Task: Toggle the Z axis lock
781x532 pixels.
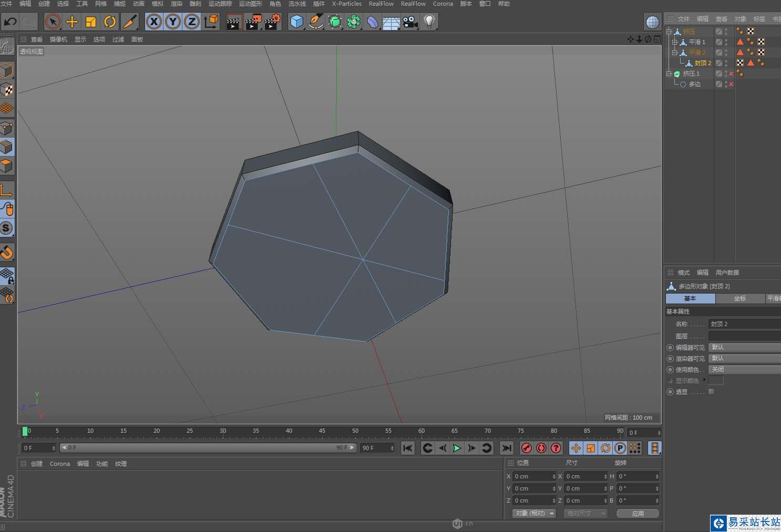Action: point(192,22)
